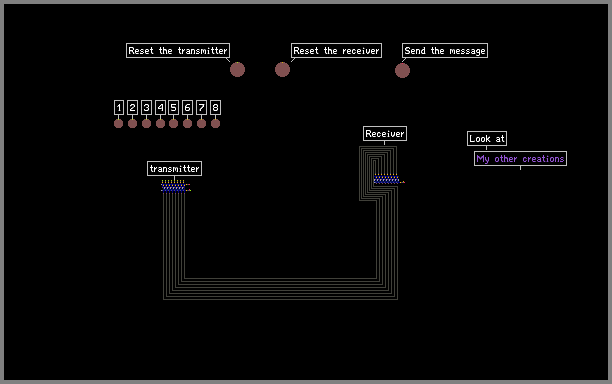Toggle bit 3 circular switch
612x384 pixels.
coord(146,124)
